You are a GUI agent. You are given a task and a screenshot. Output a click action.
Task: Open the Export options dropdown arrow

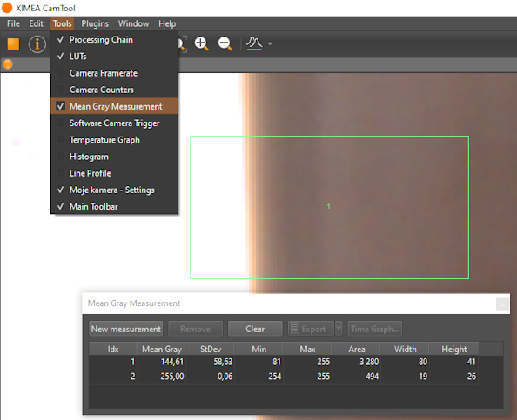[339, 329]
